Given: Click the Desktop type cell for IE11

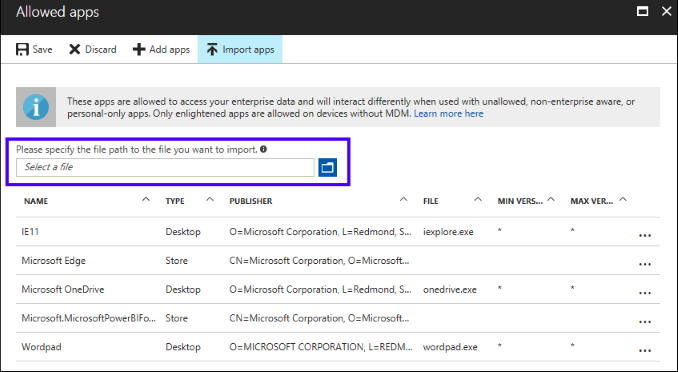Looking at the screenshot, I should click(x=183, y=232).
